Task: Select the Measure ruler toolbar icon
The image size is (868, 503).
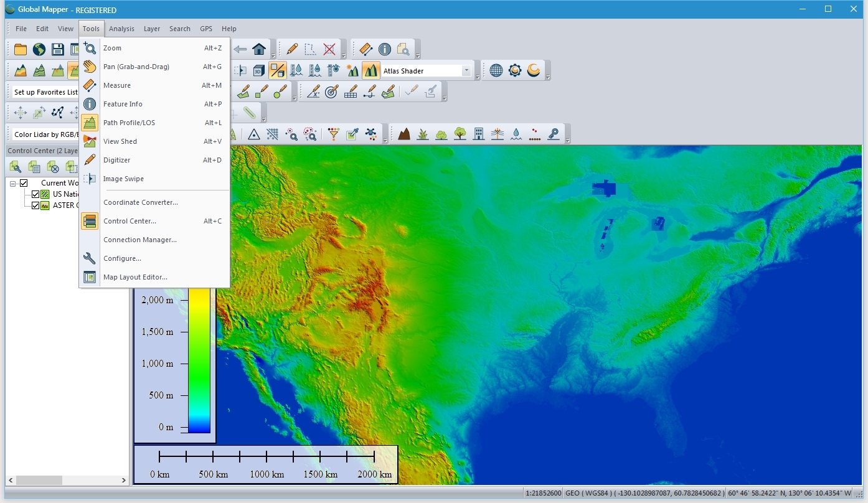Action: (366, 49)
